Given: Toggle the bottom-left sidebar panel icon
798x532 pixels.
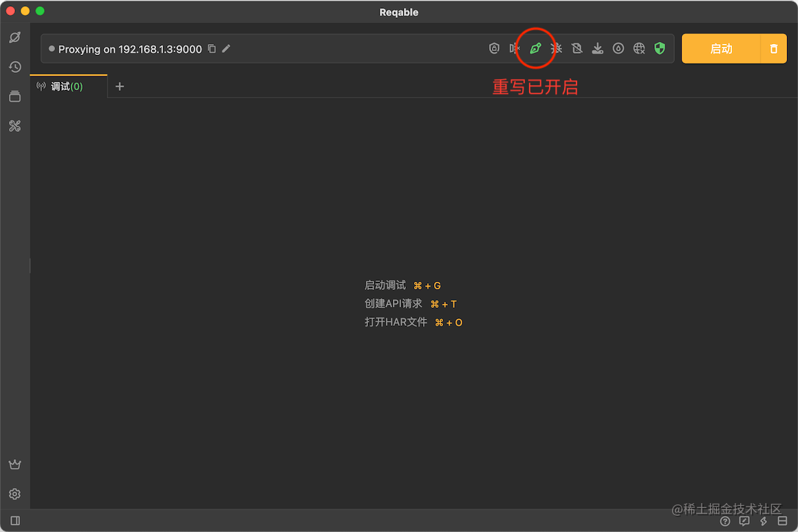Looking at the screenshot, I should (x=14, y=520).
